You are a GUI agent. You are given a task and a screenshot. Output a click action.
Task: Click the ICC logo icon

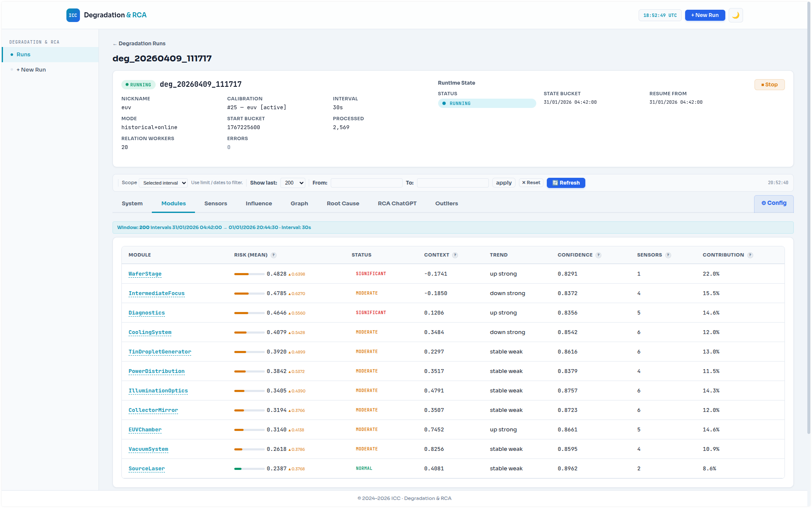pyautogui.click(x=73, y=15)
